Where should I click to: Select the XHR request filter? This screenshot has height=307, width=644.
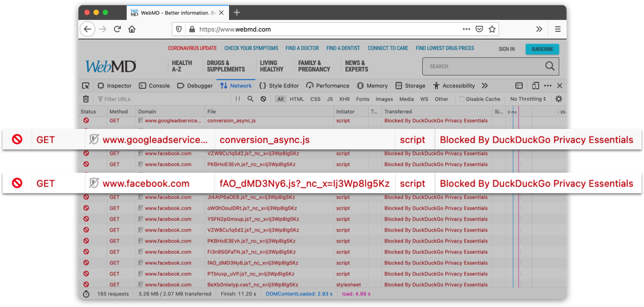[344, 98]
